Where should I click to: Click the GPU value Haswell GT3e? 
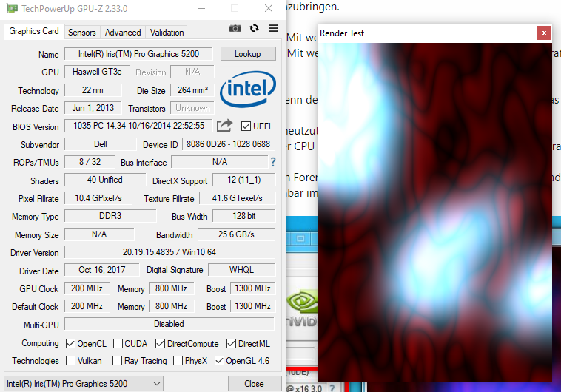click(97, 72)
